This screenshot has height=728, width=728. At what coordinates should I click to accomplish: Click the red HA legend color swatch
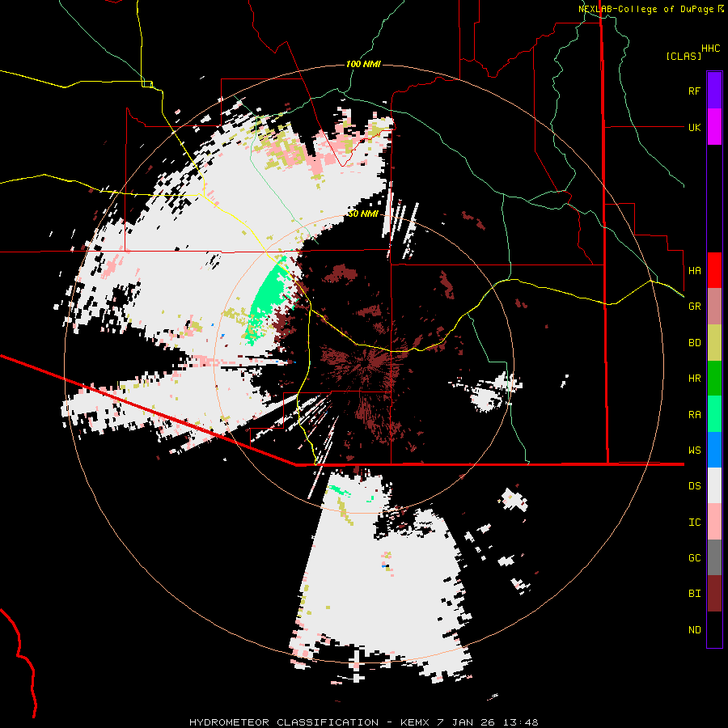pyautogui.click(x=714, y=270)
